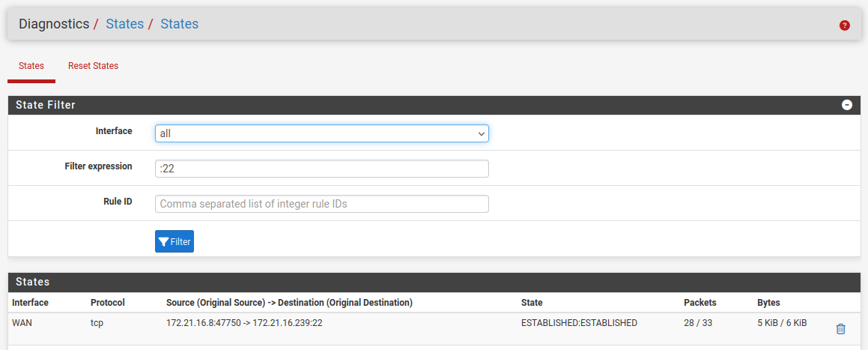Open the first States breadcrumb link
The height and width of the screenshot is (350, 868).
tap(124, 24)
